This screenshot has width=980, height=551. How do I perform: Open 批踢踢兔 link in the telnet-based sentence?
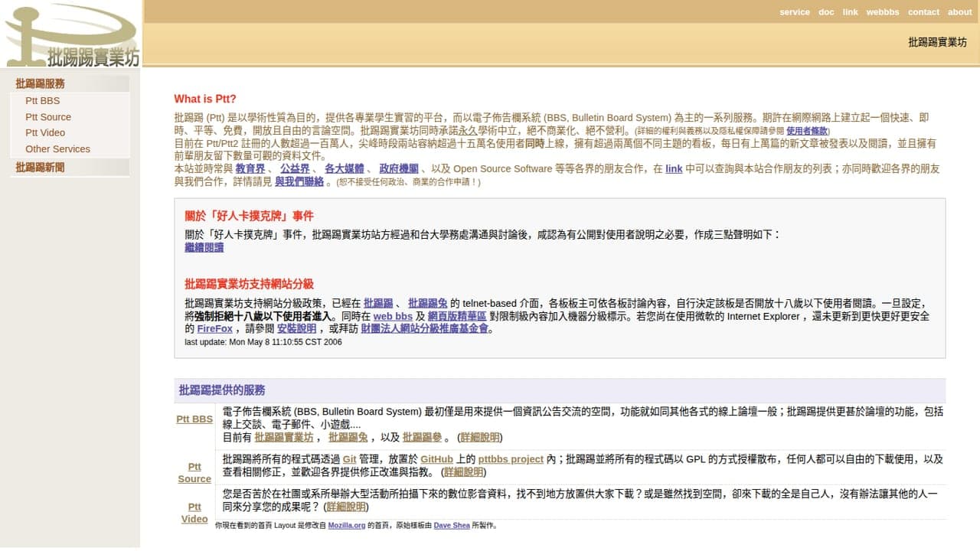click(x=427, y=303)
